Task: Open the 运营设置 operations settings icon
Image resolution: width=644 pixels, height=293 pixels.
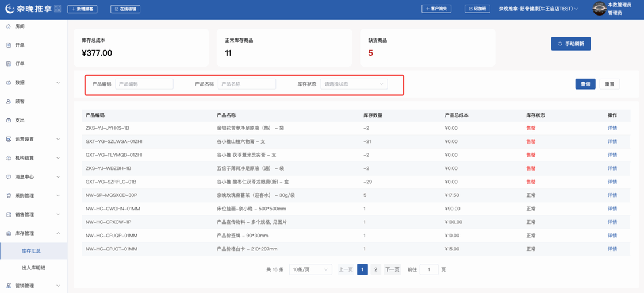Action: tap(9, 139)
